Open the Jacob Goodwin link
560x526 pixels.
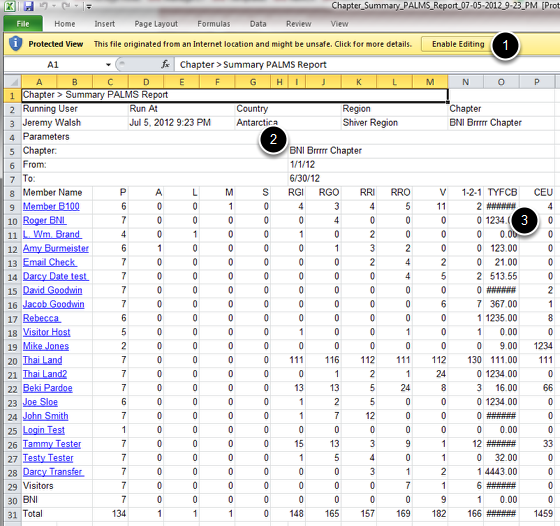point(54,304)
